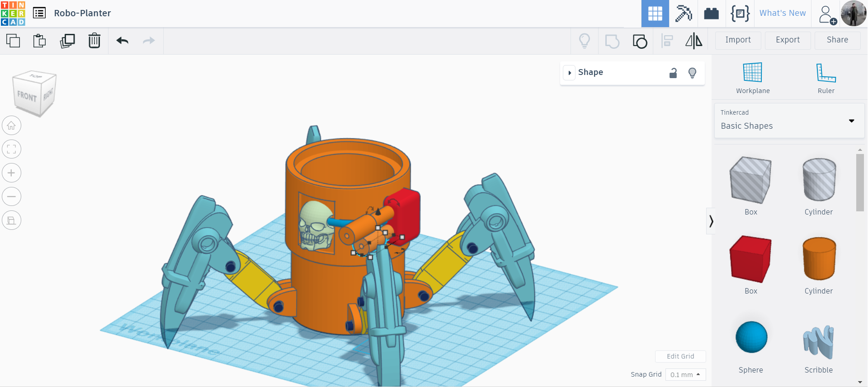Zoom out of the workplane
868x387 pixels.
tap(11, 196)
